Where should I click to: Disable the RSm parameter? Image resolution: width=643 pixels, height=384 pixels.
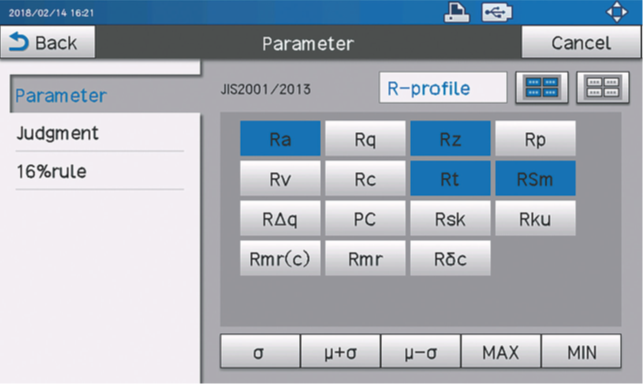pyautogui.click(x=535, y=178)
